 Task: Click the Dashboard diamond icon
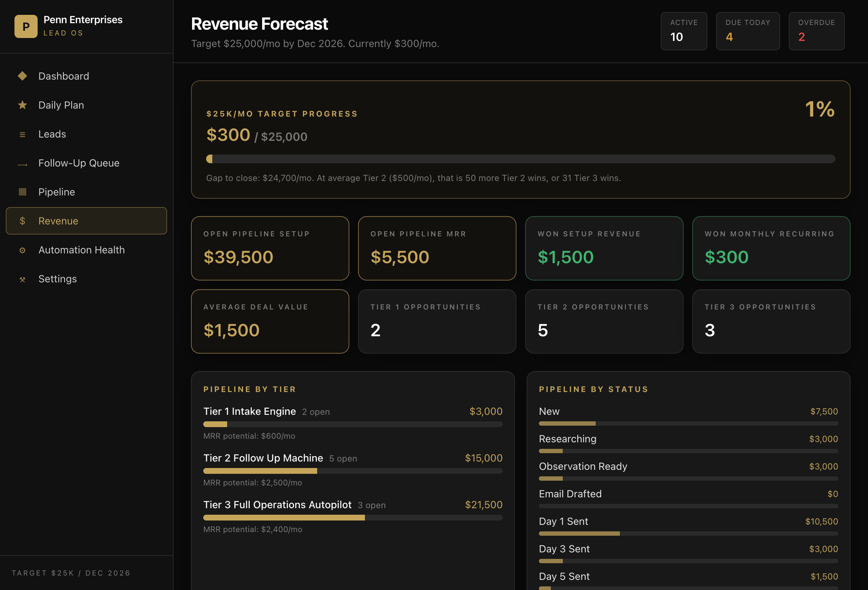[22, 76]
